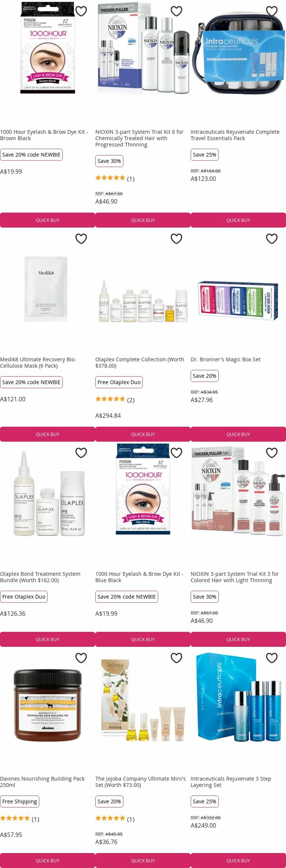
Task: Select the Free Olaplex Duo offer badge under Bond Treatment
Action: [x=24, y=596]
